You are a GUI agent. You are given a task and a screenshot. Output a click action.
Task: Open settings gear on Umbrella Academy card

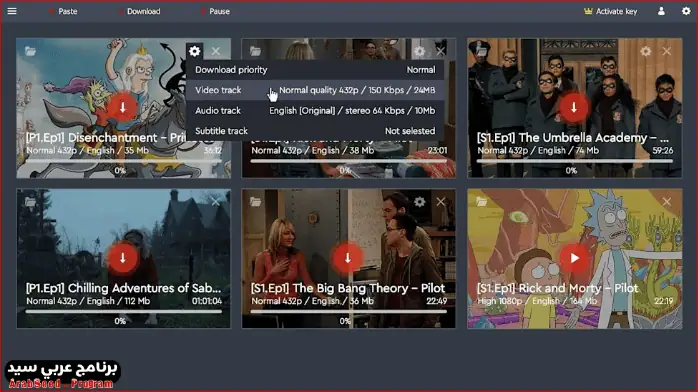click(645, 51)
